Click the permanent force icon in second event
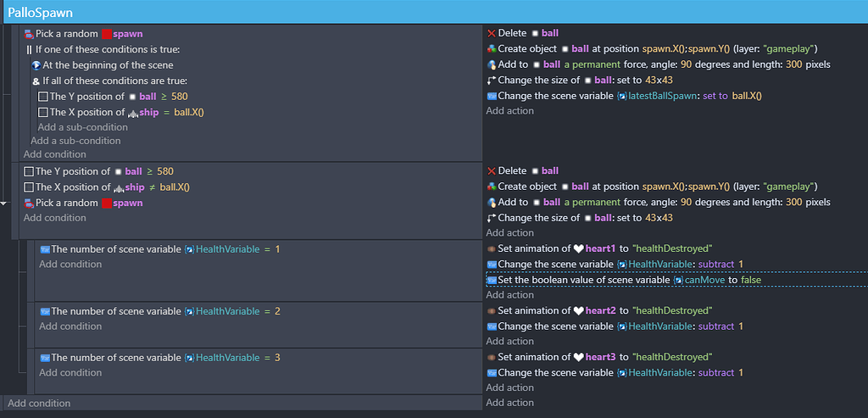The height and width of the screenshot is (418, 868). pyautogui.click(x=491, y=202)
